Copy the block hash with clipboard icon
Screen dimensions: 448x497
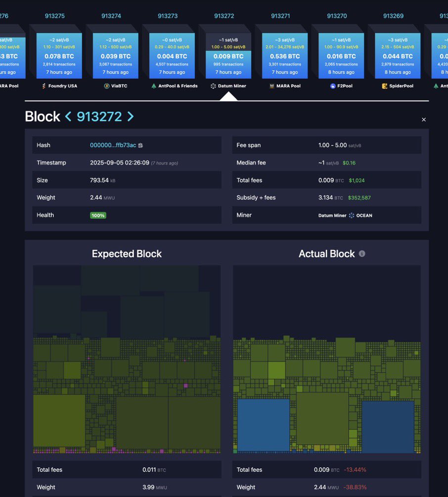(x=140, y=145)
